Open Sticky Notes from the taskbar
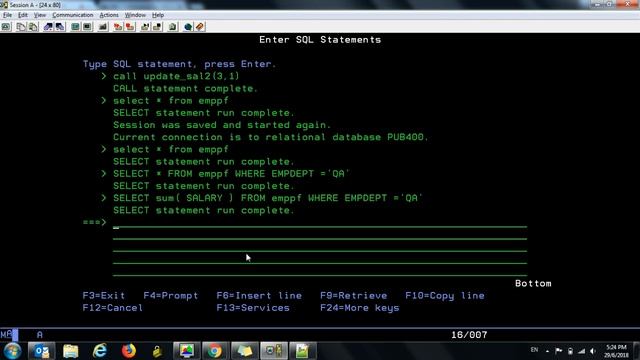Image resolution: width=640 pixels, height=360 pixels. click(244, 351)
